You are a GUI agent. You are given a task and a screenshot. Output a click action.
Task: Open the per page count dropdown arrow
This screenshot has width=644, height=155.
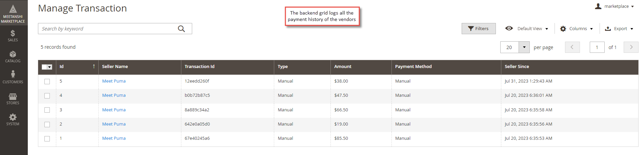[524, 47]
